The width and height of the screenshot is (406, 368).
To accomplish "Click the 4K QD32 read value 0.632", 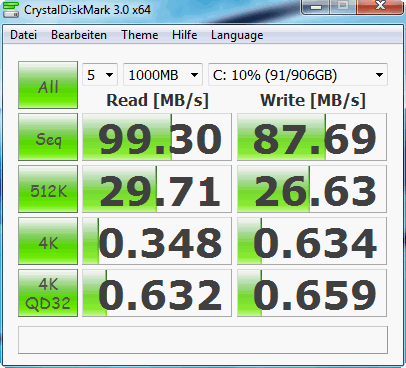I will [x=157, y=293].
